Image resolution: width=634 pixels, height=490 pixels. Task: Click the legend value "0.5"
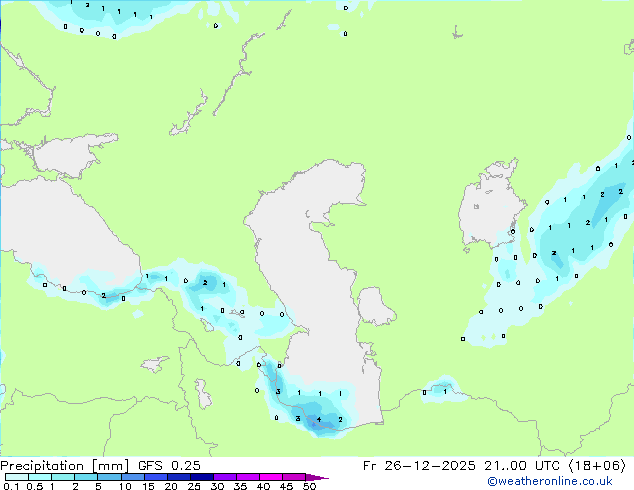click(35, 486)
